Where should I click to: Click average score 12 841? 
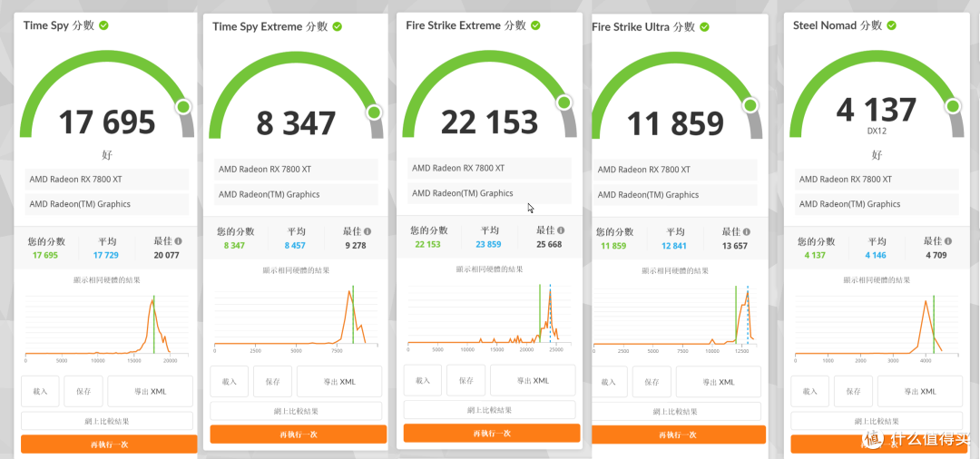click(x=673, y=246)
